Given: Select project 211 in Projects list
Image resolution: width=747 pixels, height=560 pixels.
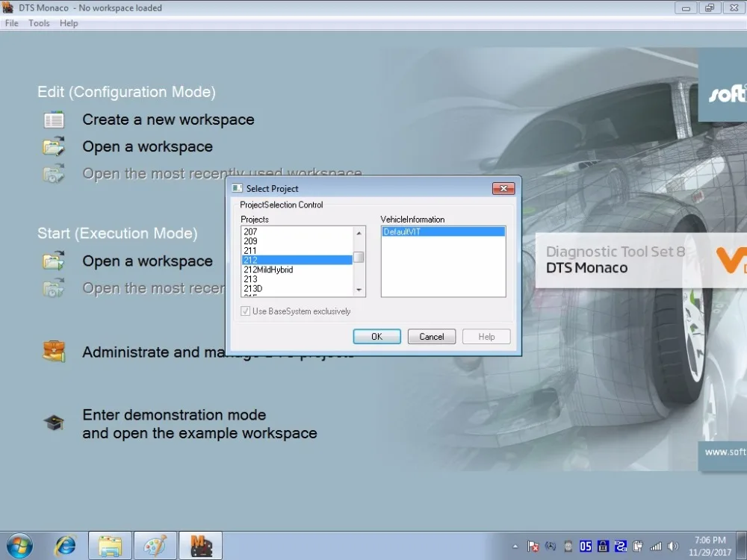Looking at the screenshot, I should (x=297, y=250).
